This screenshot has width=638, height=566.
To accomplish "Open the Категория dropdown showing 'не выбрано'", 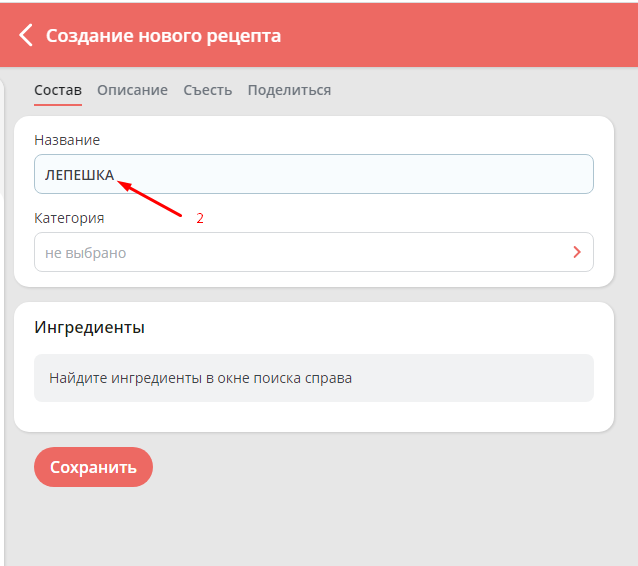I will [x=300, y=253].
